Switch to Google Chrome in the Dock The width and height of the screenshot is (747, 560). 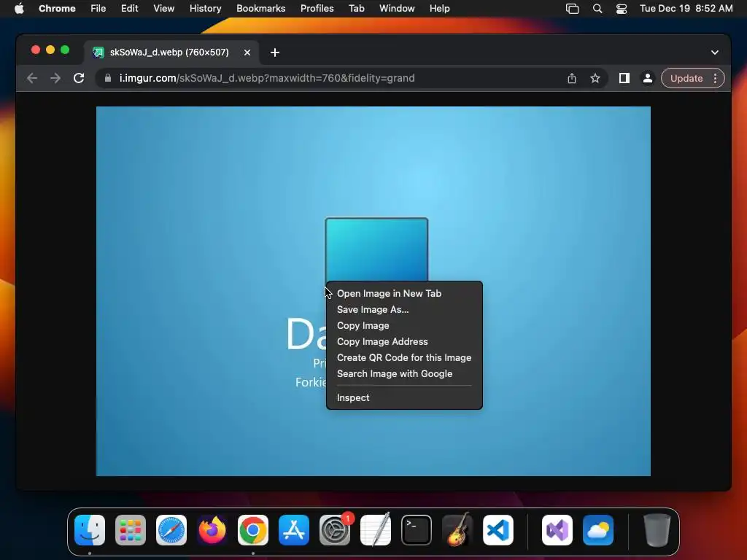[x=253, y=530]
